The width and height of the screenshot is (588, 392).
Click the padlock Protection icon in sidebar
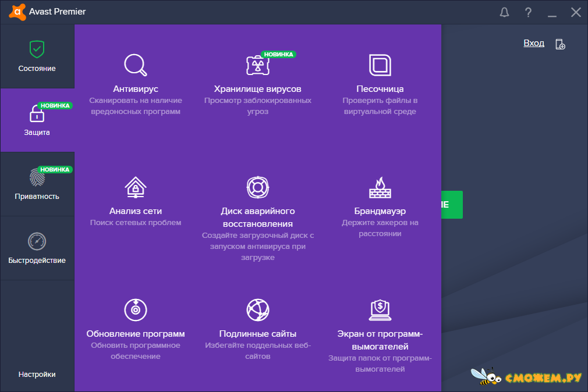coord(37,113)
